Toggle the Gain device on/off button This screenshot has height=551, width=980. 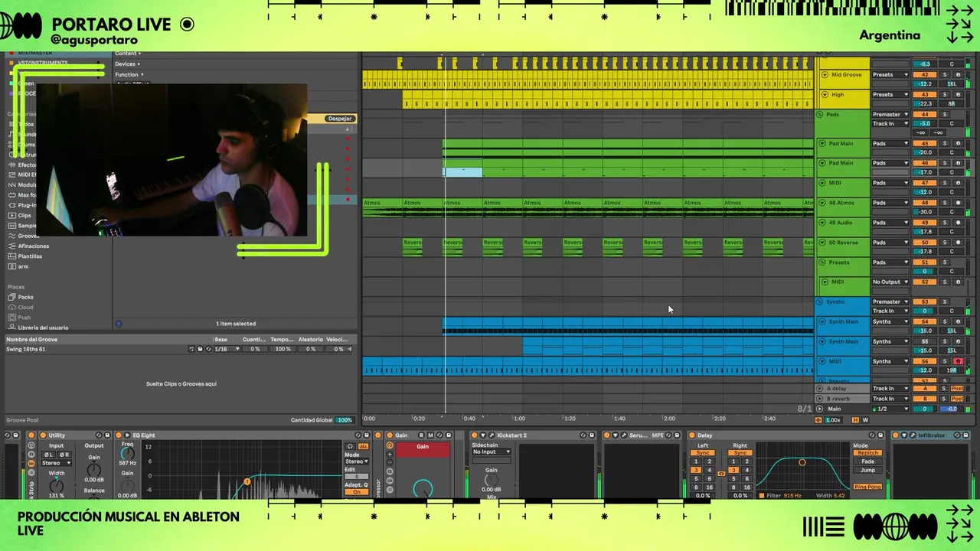[390, 435]
